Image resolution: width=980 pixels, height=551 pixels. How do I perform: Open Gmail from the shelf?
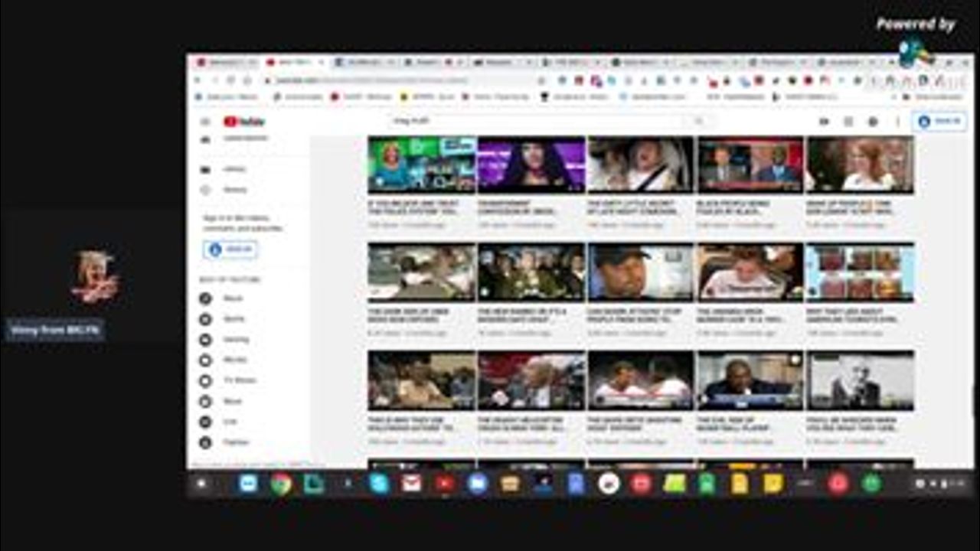coord(412,484)
